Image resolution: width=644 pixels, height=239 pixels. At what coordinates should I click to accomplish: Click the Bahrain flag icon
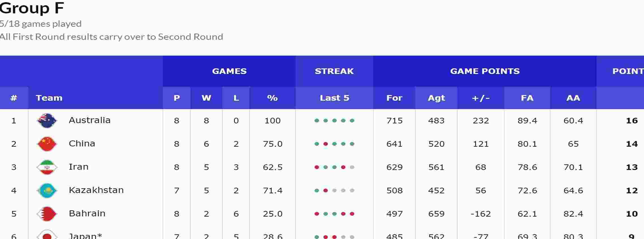tap(47, 214)
